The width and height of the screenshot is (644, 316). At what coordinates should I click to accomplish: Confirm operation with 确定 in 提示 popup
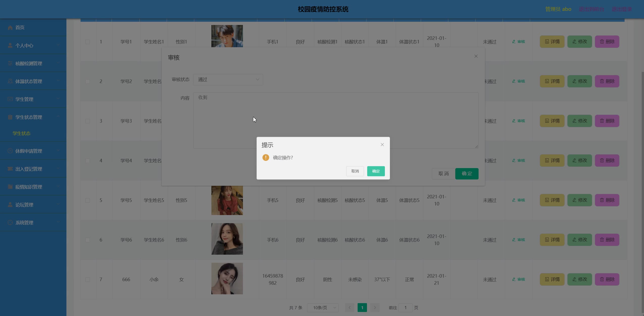[x=376, y=171]
